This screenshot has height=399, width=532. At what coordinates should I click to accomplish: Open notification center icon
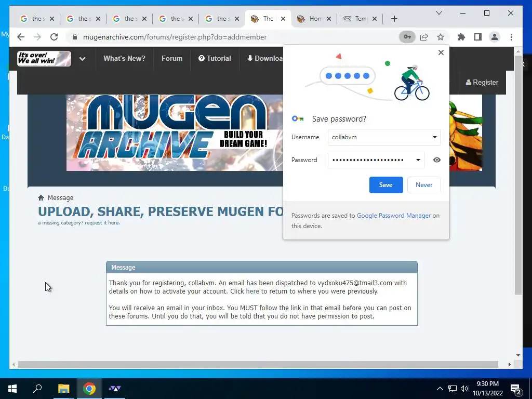[x=515, y=389]
